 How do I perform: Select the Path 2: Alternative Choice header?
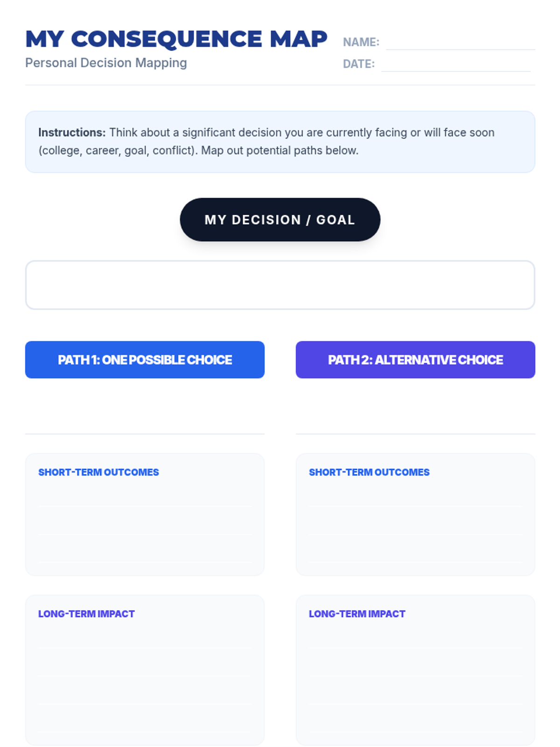click(415, 359)
